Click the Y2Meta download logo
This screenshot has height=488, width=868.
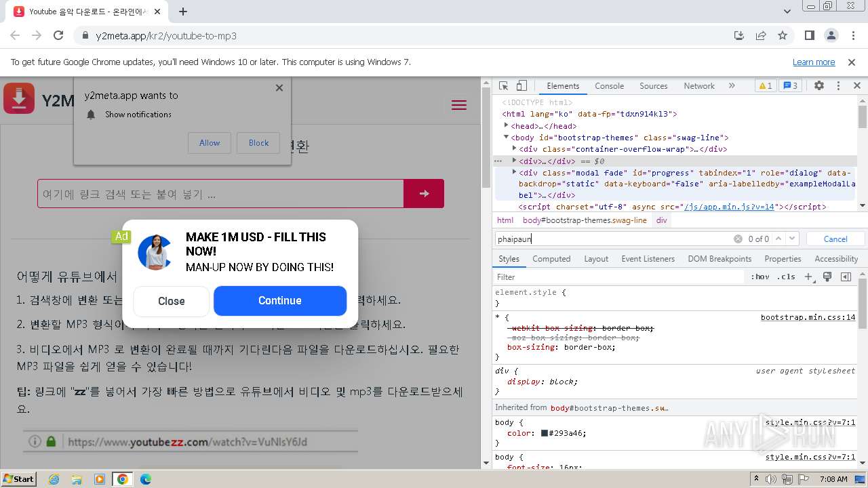point(19,99)
